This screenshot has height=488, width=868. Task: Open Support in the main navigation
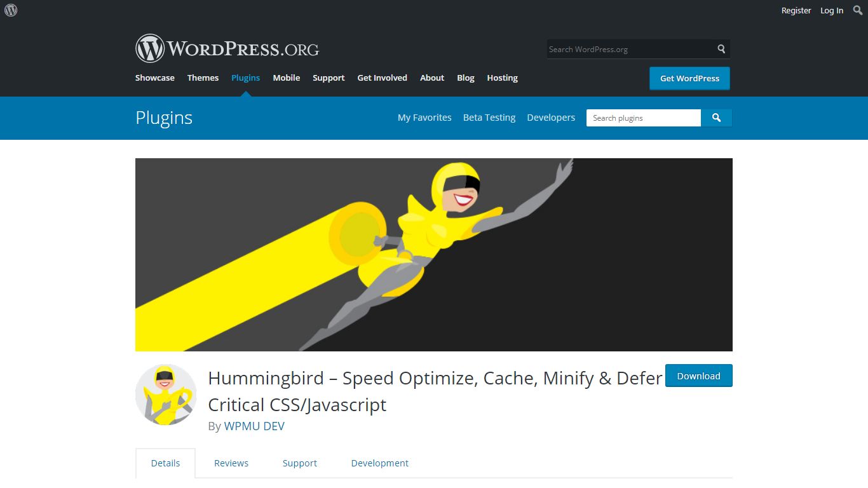click(x=329, y=78)
